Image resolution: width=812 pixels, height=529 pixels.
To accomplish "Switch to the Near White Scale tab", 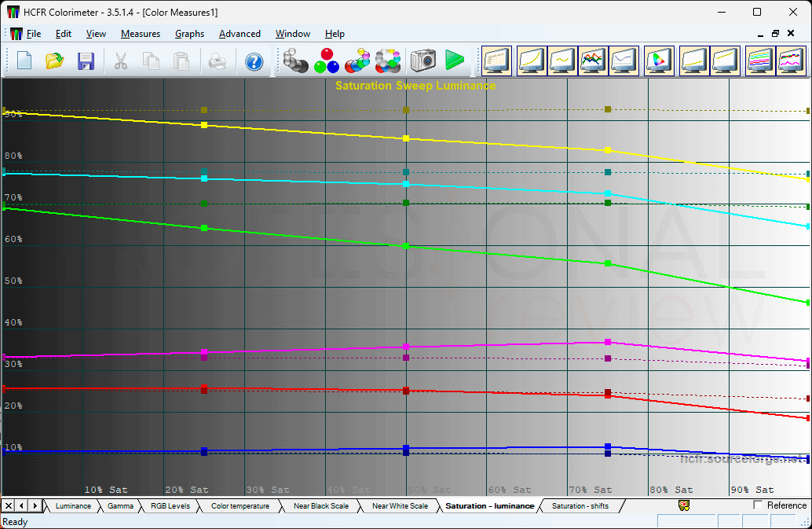I will [400, 506].
